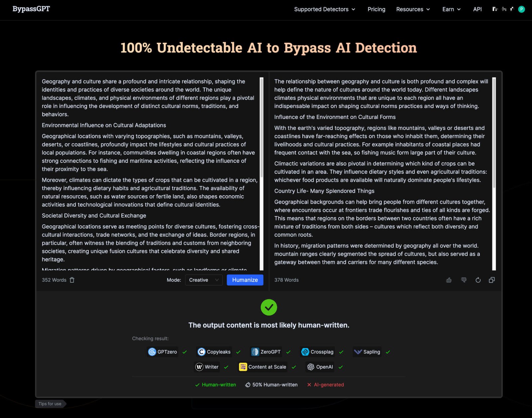This screenshot has height=418, width=532.
Task: Open the API page
Action: pyautogui.click(x=477, y=9)
